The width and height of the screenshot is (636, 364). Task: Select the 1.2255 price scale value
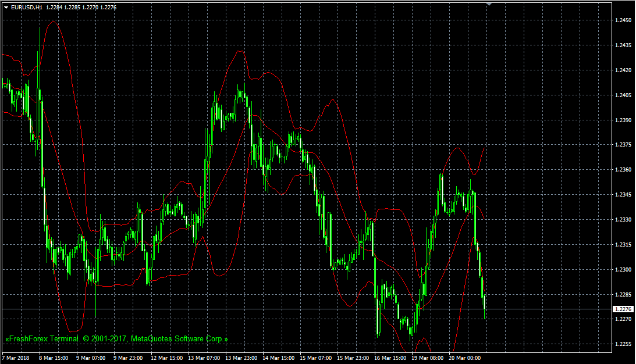click(623, 344)
